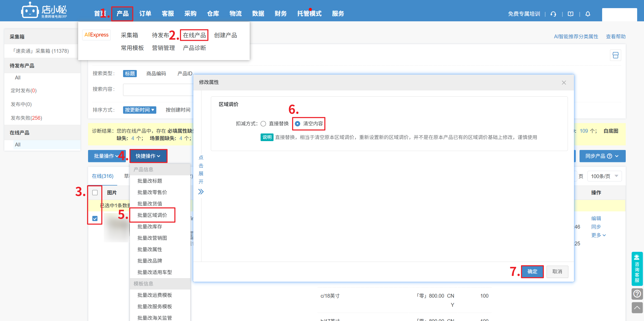Uncheck the selected product row checkbox

[x=95, y=218]
